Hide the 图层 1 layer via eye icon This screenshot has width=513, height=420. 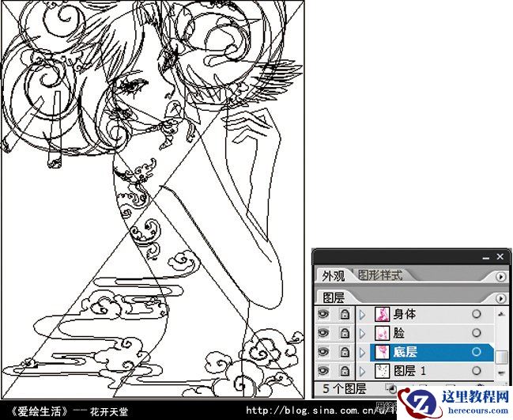[x=323, y=371]
